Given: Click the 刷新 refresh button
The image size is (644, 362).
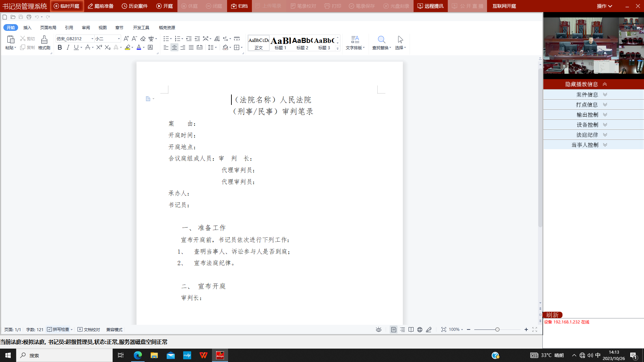Looking at the screenshot, I should tap(552, 315).
